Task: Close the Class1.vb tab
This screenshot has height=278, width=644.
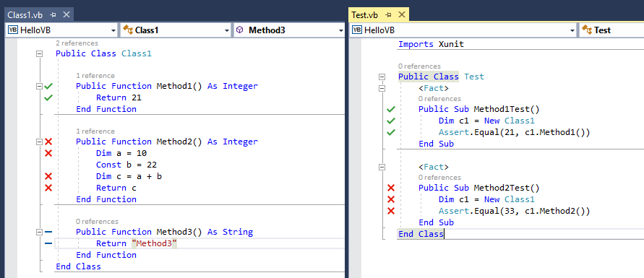Action: pyautogui.click(x=66, y=15)
